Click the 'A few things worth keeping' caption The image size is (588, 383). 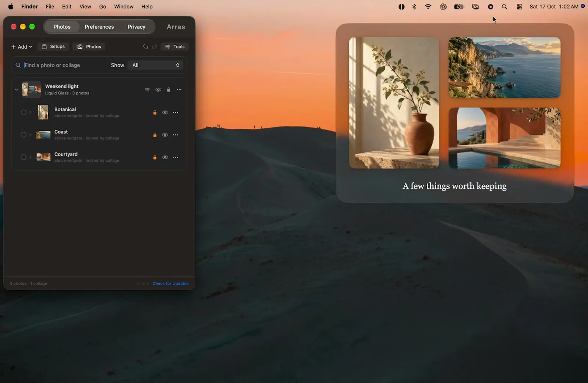coord(455,186)
